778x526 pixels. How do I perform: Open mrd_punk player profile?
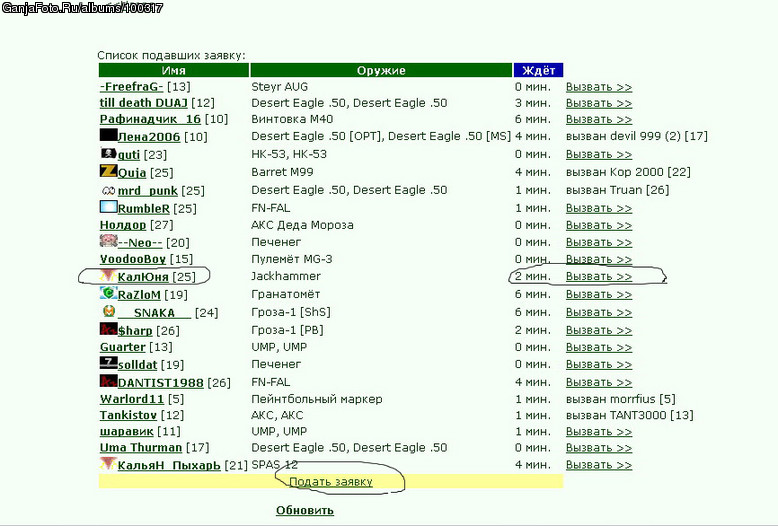[x=147, y=191]
